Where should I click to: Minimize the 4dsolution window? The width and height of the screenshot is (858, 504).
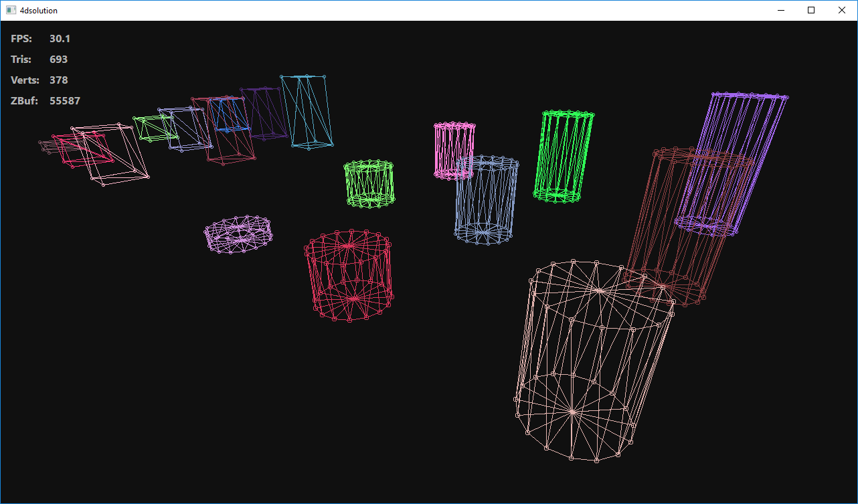(x=780, y=10)
